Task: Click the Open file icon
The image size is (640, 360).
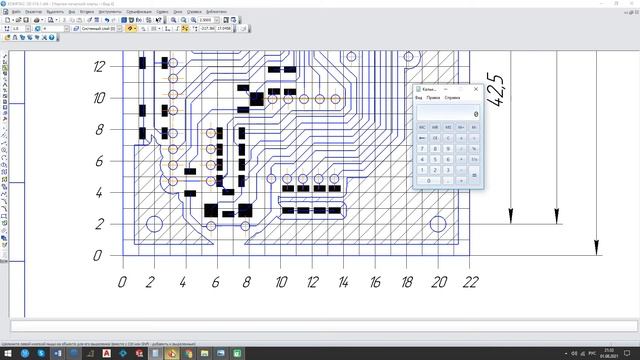Action: coord(19,20)
